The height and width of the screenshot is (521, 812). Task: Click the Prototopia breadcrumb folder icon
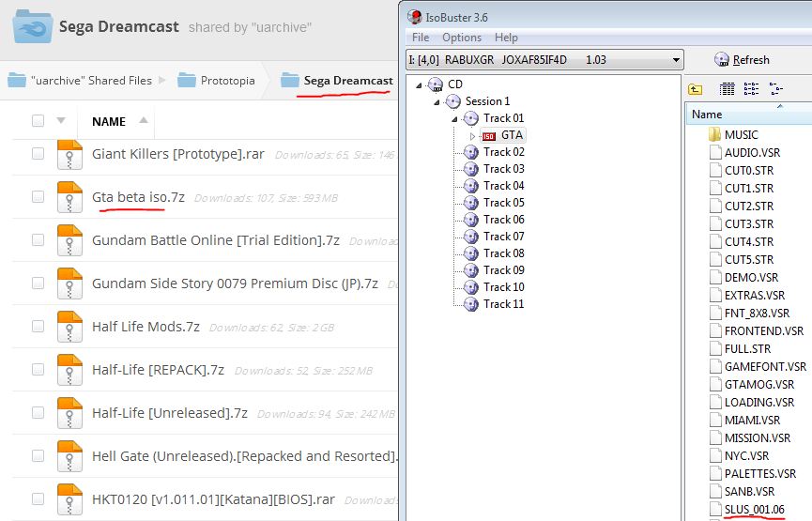click(187, 81)
